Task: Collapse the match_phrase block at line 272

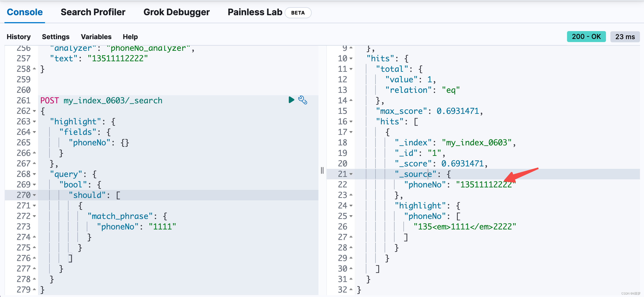Action: coord(34,216)
